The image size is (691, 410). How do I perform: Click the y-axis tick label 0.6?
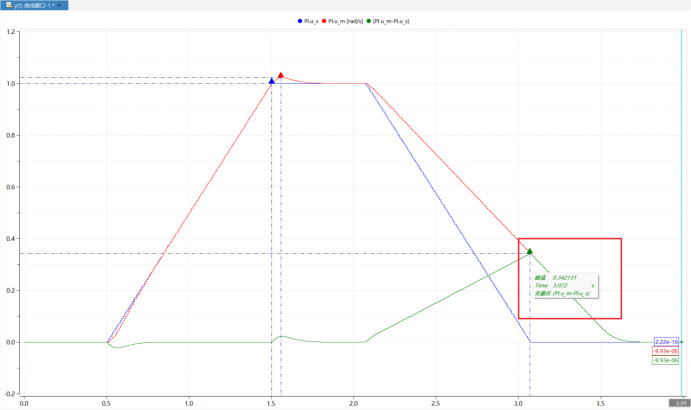(11, 187)
